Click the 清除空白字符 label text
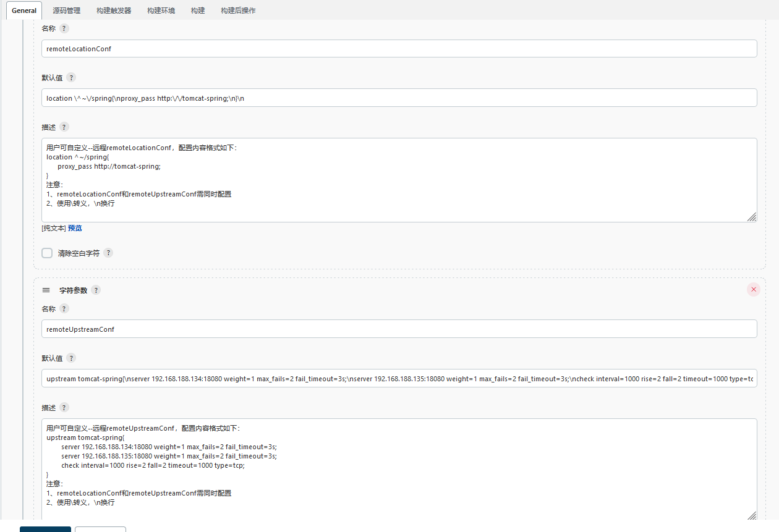 79,253
